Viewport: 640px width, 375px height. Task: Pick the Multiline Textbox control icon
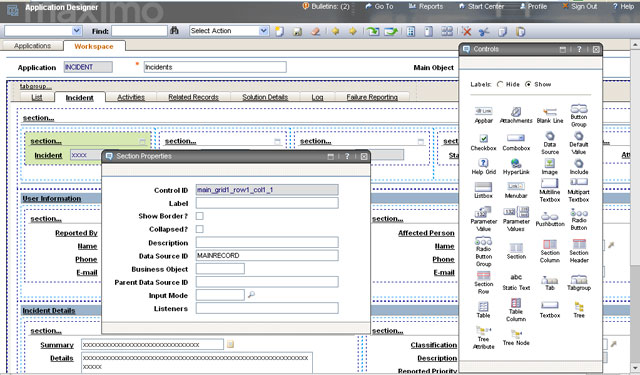click(550, 183)
